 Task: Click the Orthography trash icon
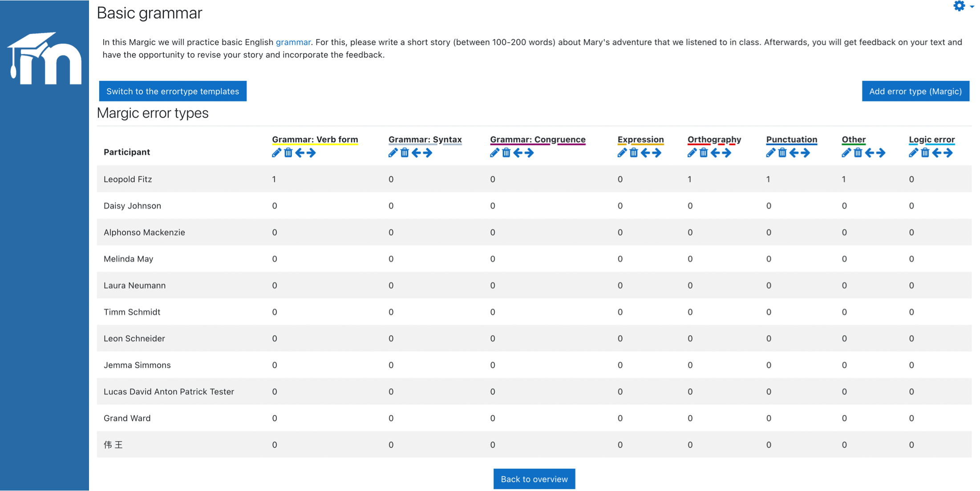click(704, 153)
